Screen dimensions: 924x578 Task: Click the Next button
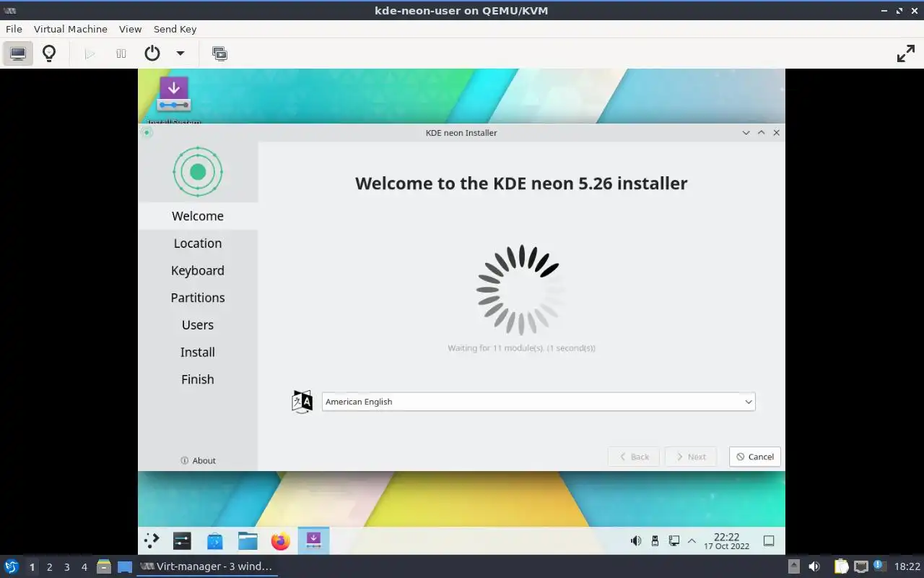pyautogui.click(x=691, y=457)
